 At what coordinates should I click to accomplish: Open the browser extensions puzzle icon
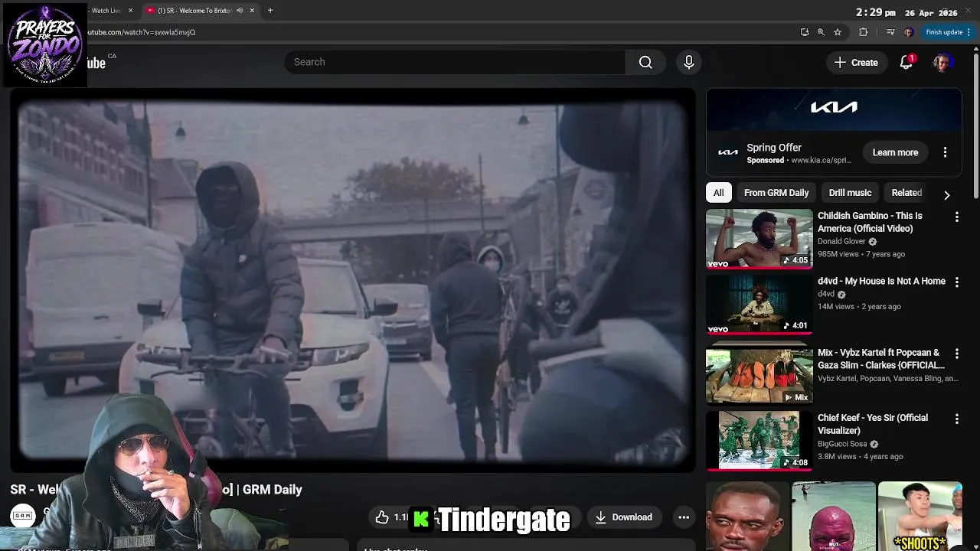click(x=864, y=32)
